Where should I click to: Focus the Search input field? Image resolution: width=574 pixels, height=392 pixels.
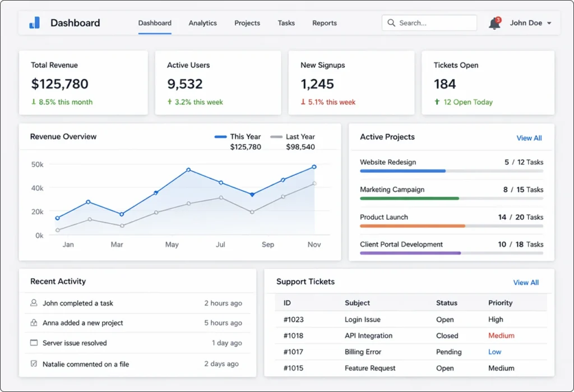(434, 23)
